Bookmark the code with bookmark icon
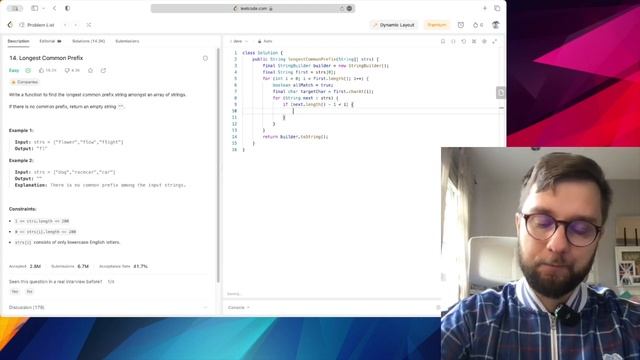 tap(443, 41)
